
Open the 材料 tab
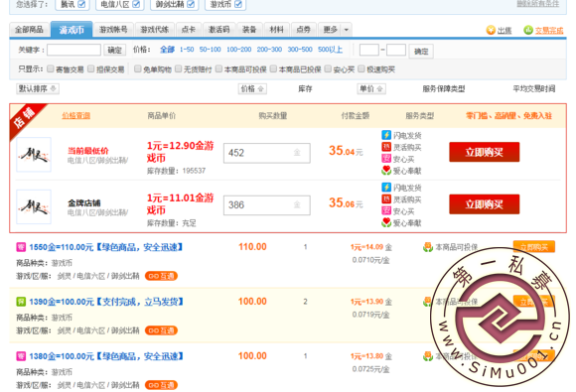tap(276, 30)
